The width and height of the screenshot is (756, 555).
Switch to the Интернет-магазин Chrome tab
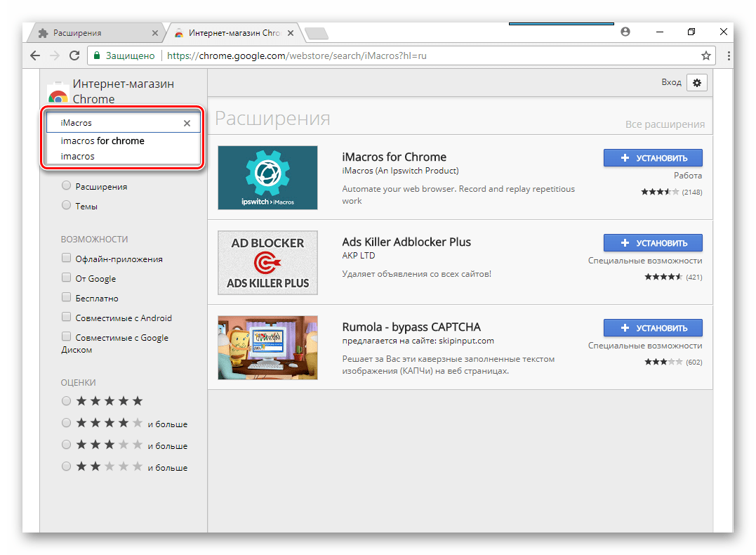(234, 33)
